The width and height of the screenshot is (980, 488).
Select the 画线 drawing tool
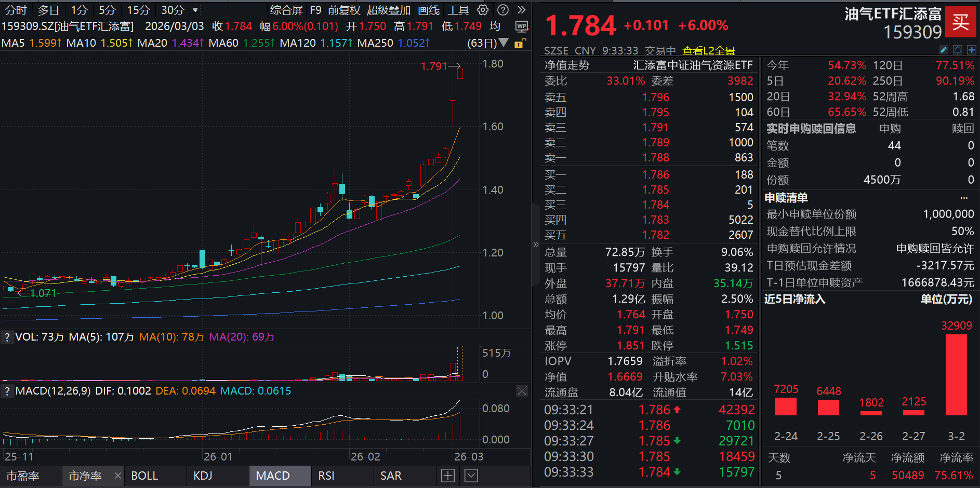click(428, 9)
